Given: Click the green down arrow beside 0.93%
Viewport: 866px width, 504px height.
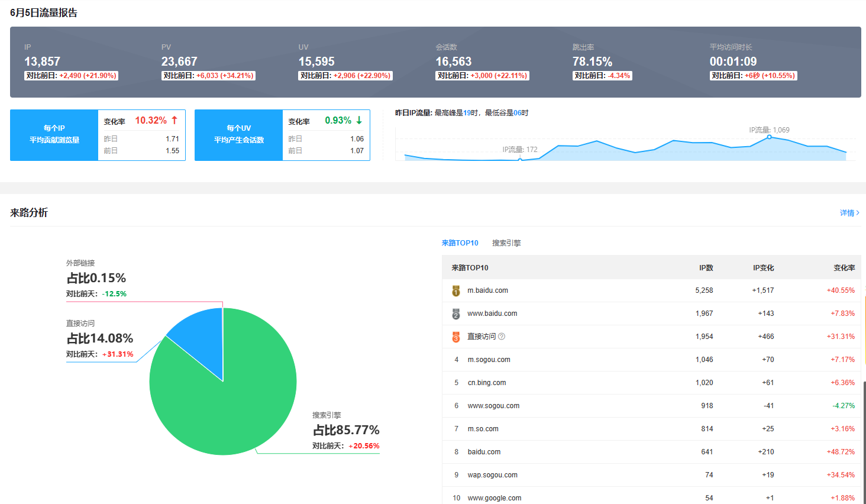Looking at the screenshot, I should coord(359,120).
